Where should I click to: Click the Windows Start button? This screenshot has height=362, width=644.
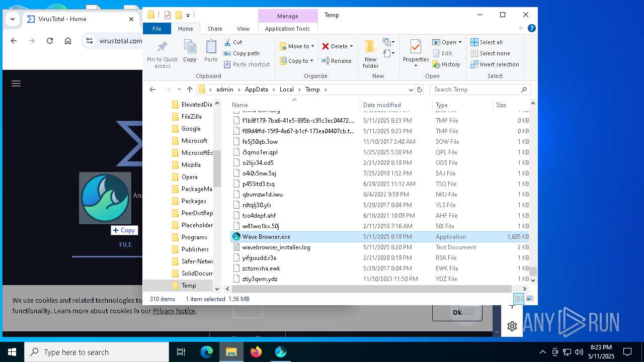click(12, 352)
